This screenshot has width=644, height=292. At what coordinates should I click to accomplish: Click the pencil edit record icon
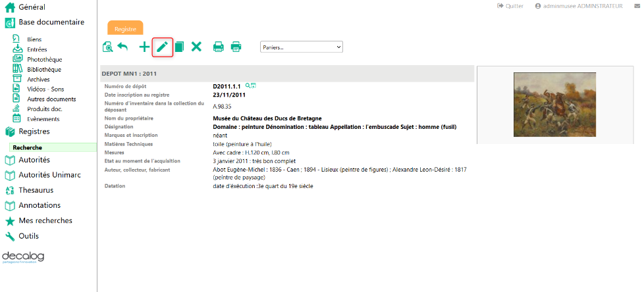pos(163,47)
